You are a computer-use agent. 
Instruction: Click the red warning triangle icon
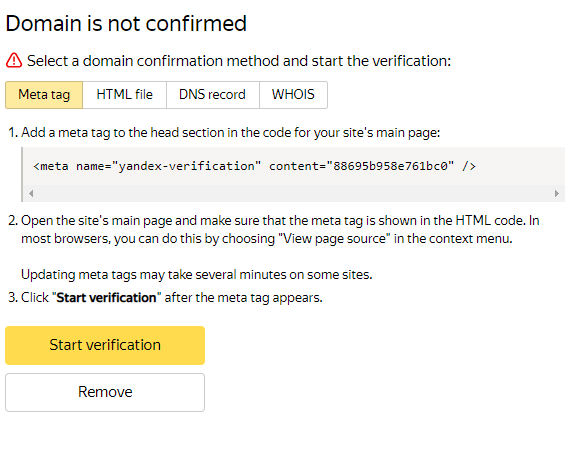(14, 60)
